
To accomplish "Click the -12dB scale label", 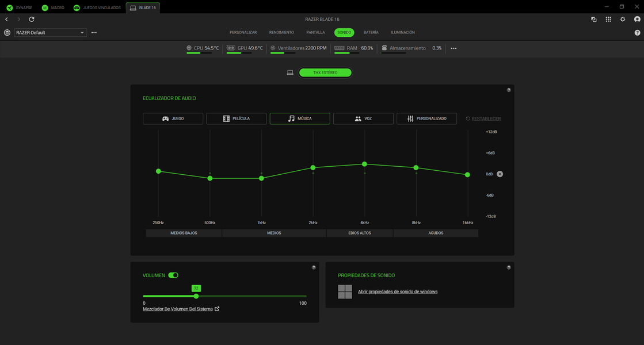I will coord(491,216).
